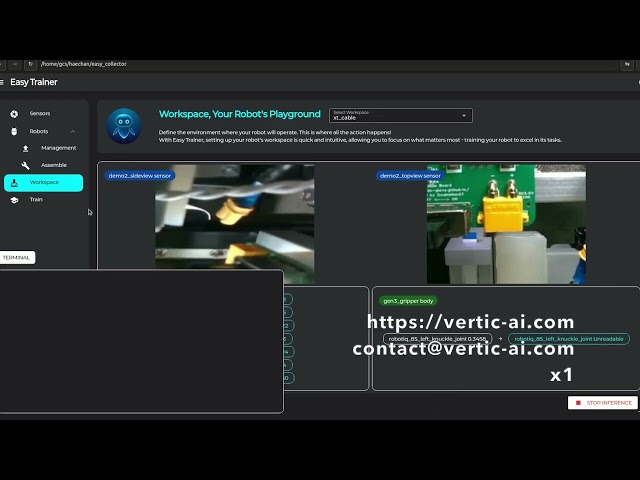This screenshot has height=480, width=640.
Task: Select left_knuckle_joint Unreadable chip
Action: pyautogui.click(x=569, y=339)
